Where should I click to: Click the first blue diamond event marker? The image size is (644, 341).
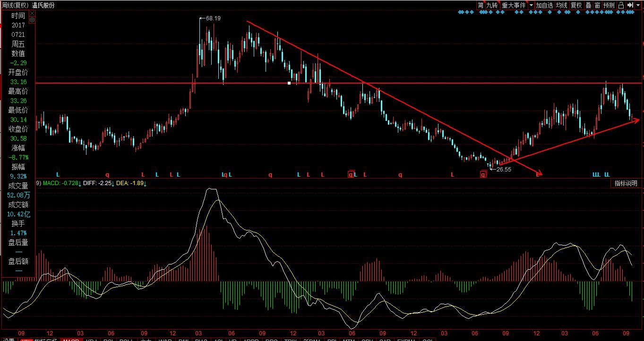click(460, 12)
